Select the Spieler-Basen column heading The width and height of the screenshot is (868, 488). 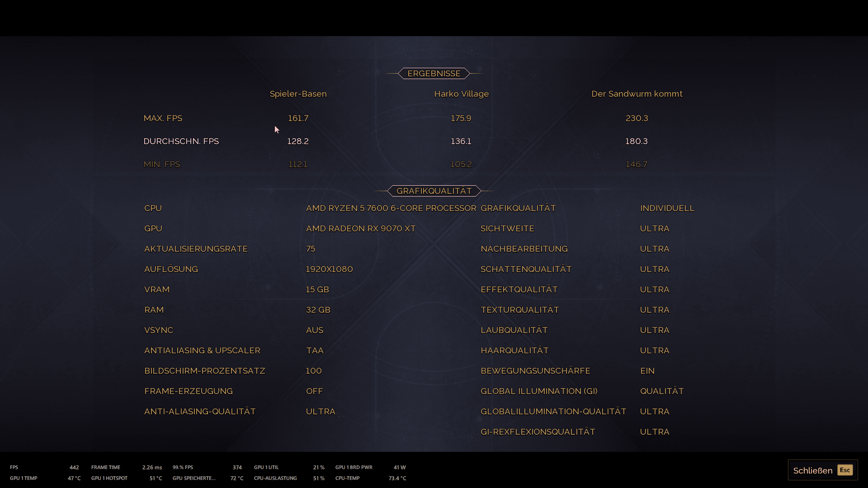coord(298,94)
